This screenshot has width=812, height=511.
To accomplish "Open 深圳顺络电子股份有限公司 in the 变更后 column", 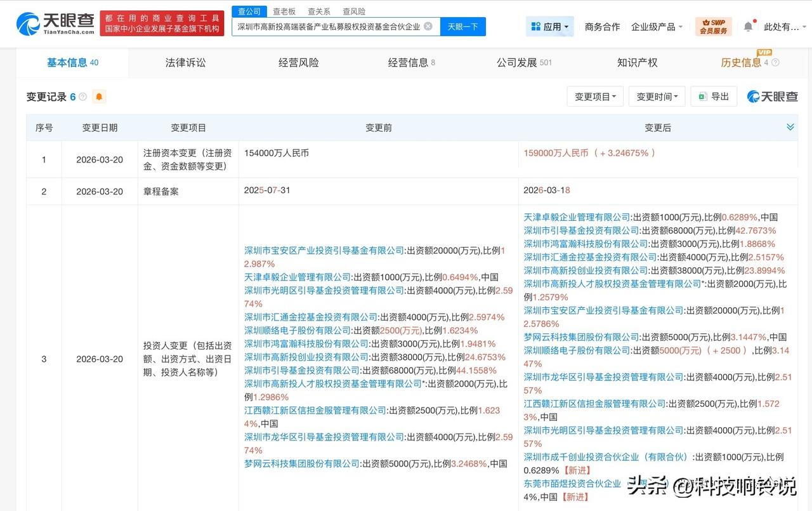I will coord(577,350).
